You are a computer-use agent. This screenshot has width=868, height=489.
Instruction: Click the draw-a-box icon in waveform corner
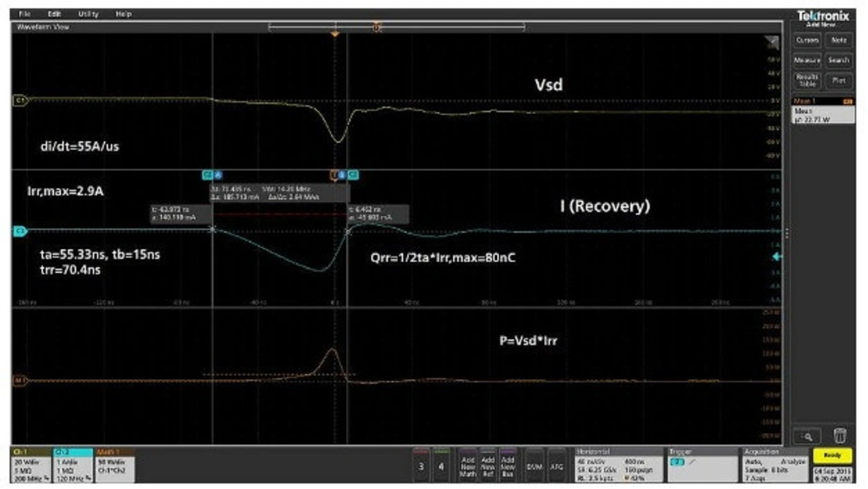pos(773,43)
